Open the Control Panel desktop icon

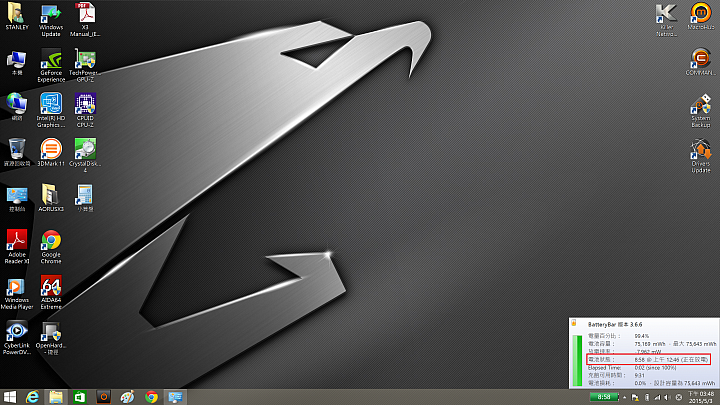[x=17, y=199]
